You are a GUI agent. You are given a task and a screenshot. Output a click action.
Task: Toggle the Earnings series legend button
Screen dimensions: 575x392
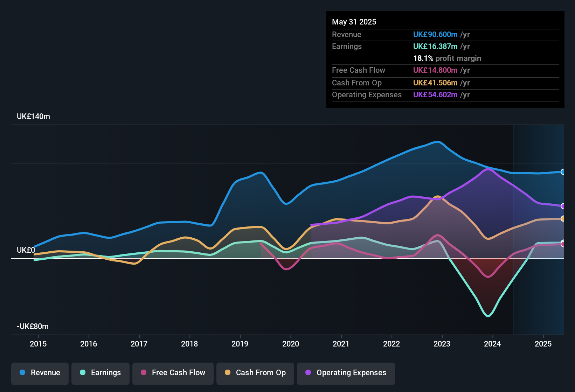(101, 373)
